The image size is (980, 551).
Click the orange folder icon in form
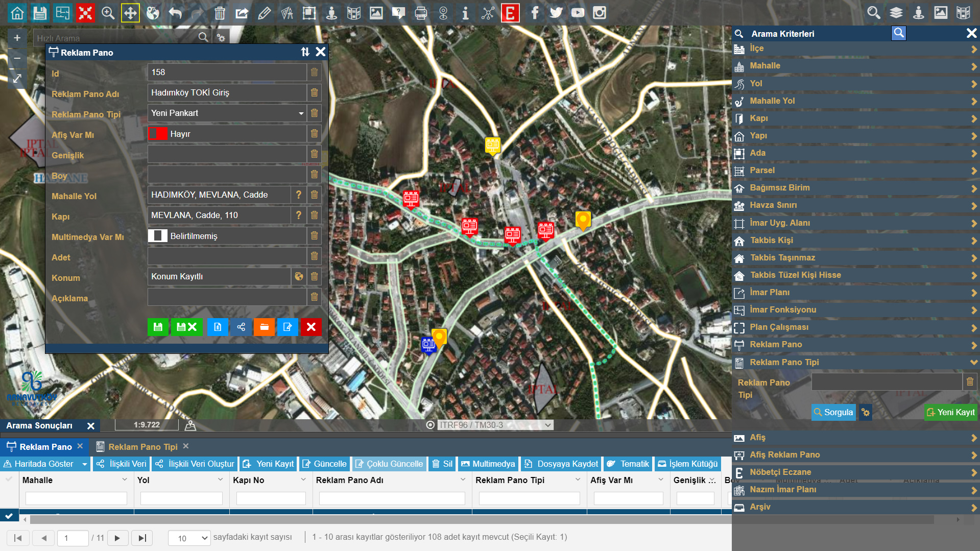pos(264,327)
